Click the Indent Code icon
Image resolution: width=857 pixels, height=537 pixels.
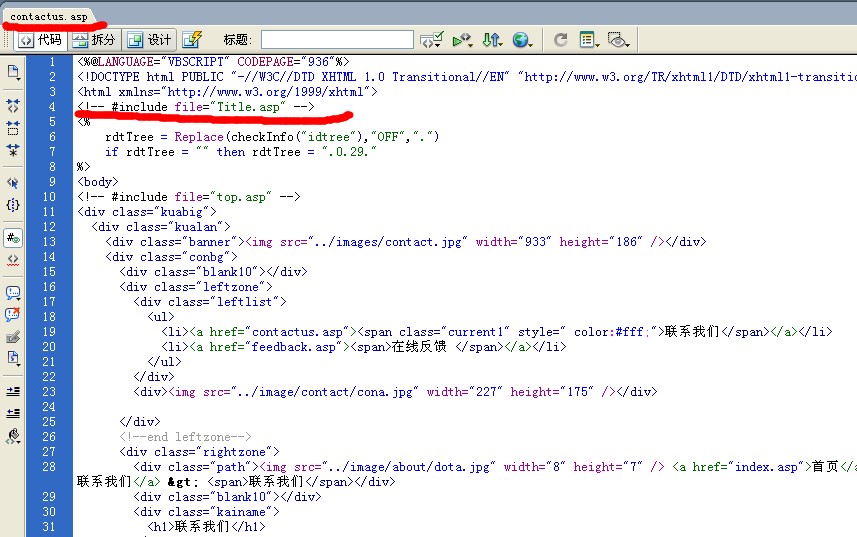pos(13,391)
